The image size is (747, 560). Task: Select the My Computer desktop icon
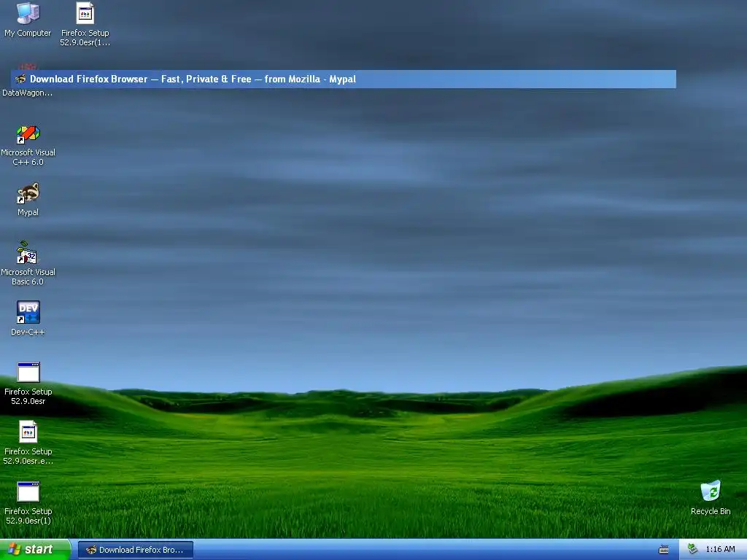28,20
